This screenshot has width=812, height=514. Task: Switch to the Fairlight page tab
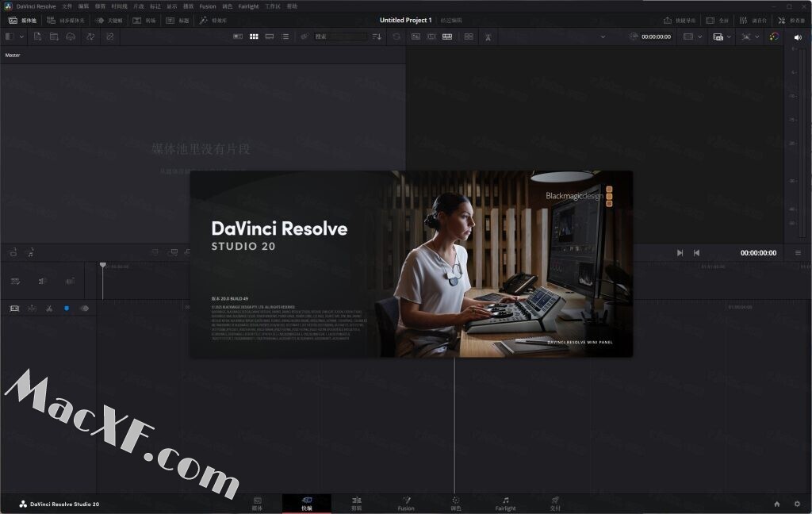pos(505,504)
